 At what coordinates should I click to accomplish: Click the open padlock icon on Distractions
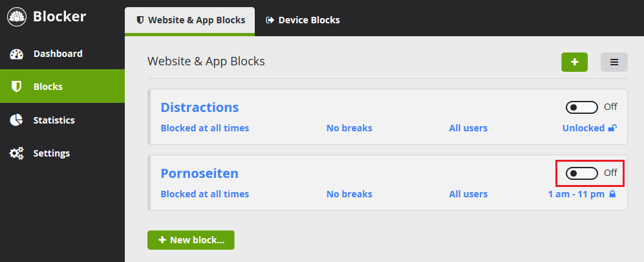[x=612, y=128]
